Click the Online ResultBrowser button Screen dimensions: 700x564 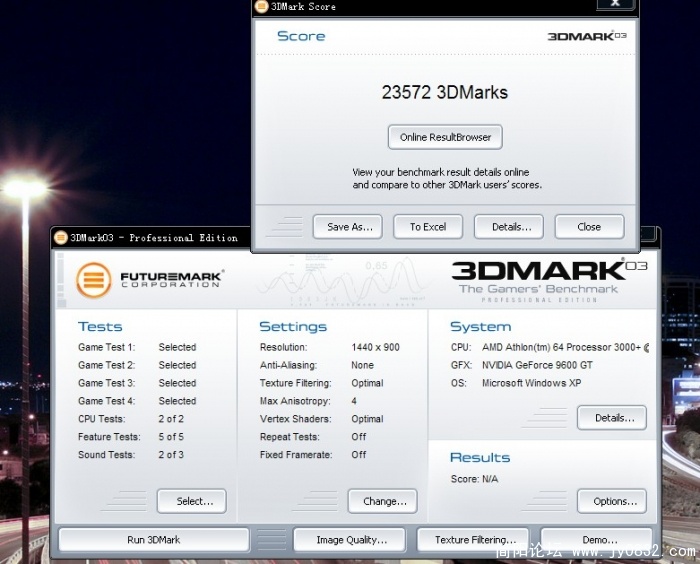pos(445,137)
